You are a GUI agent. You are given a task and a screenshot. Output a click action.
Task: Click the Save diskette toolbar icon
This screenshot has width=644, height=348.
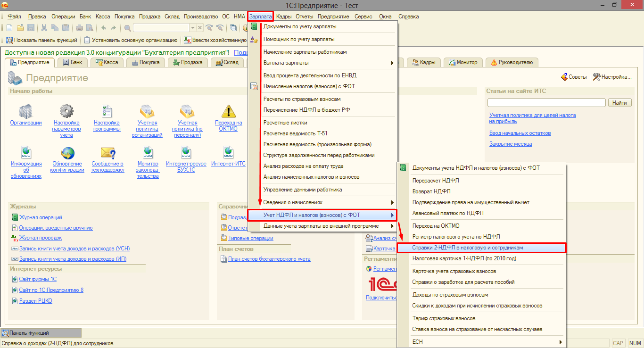pyautogui.click(x=31, y=28)
